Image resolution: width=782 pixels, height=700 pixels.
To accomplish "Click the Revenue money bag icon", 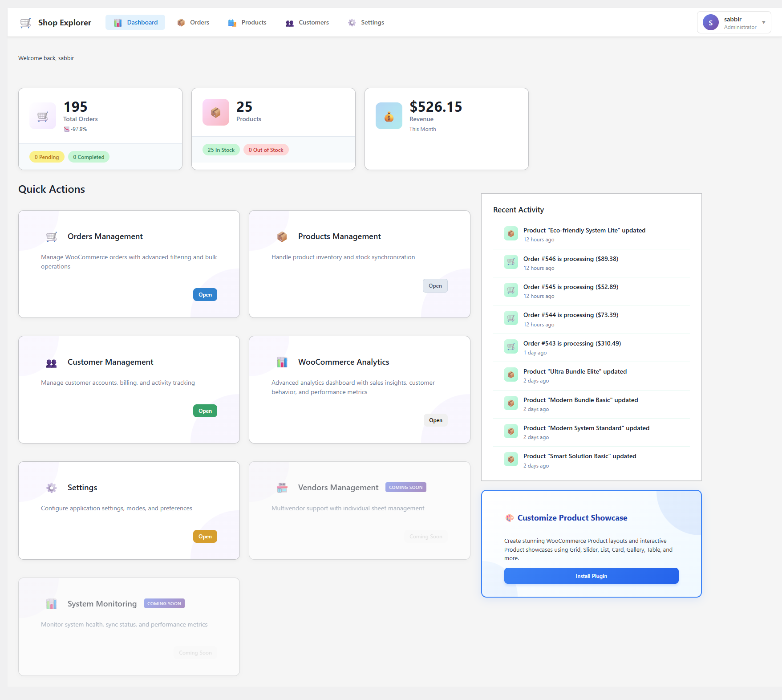I will point(389,116).
